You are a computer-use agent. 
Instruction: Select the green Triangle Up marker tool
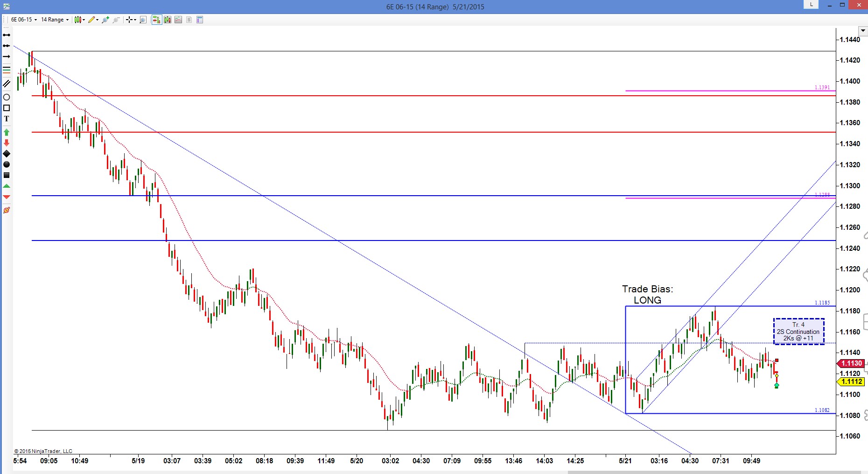[x=7, y=186]
